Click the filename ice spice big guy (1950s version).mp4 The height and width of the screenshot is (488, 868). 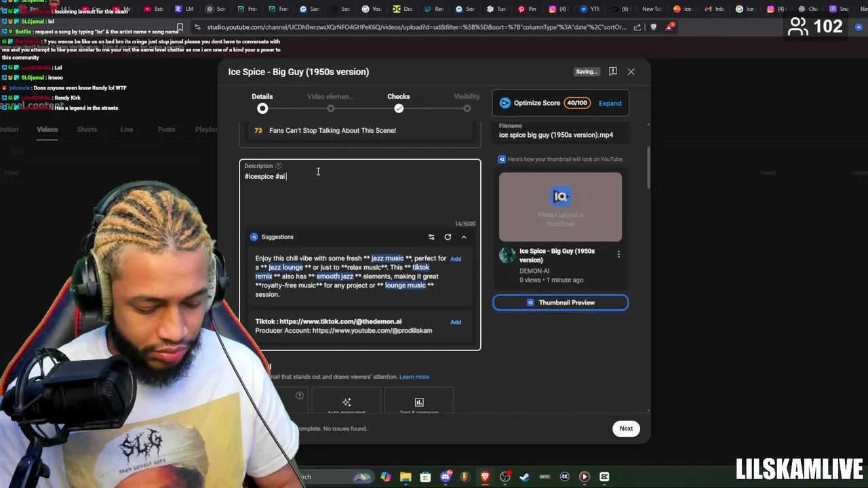pos(556,135)
